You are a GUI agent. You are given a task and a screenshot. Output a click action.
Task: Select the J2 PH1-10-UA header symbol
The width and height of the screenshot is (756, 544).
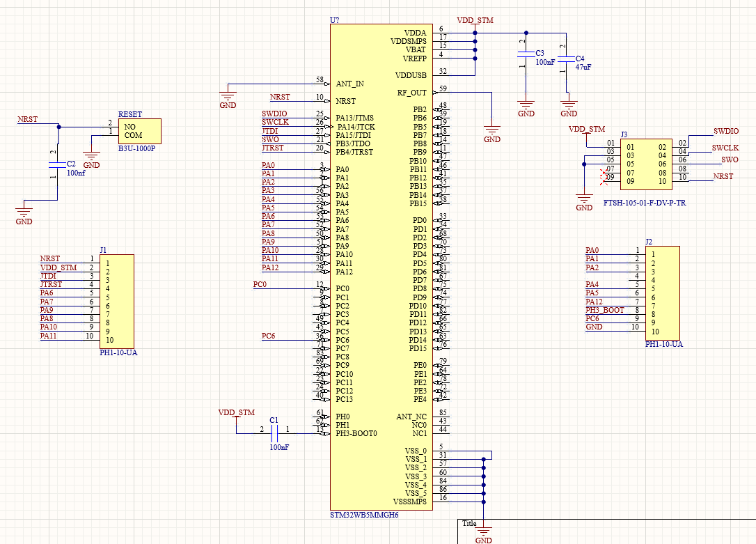pos(663,293)
